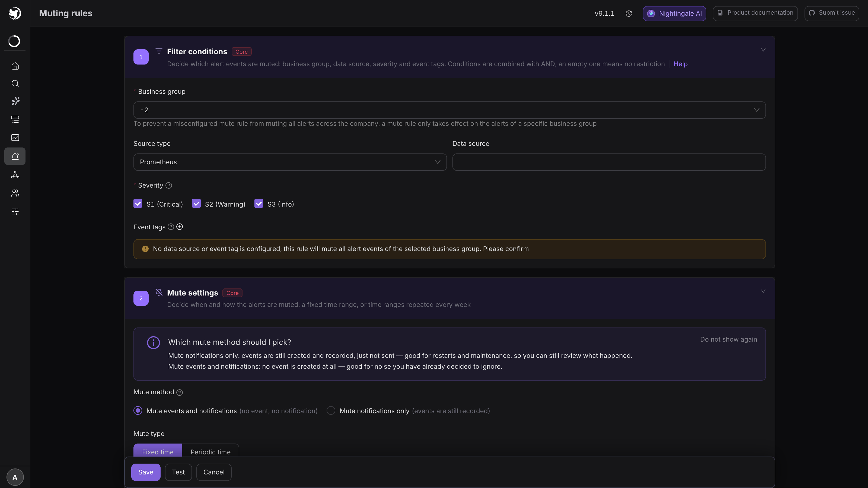Viewport: 868px width, 488px height.
Task: Open the AI sparkle sidebar icon
Action: coord(15,101)
